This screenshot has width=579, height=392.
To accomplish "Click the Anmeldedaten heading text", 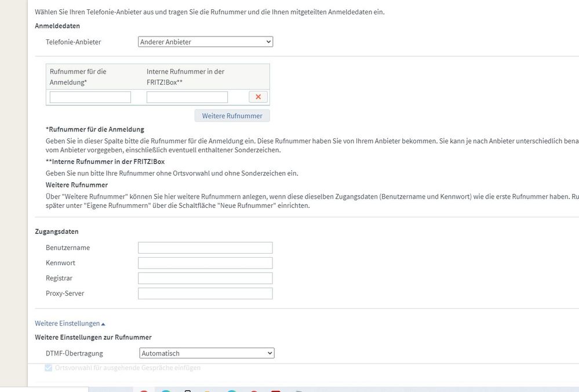I will click(57, 26).
